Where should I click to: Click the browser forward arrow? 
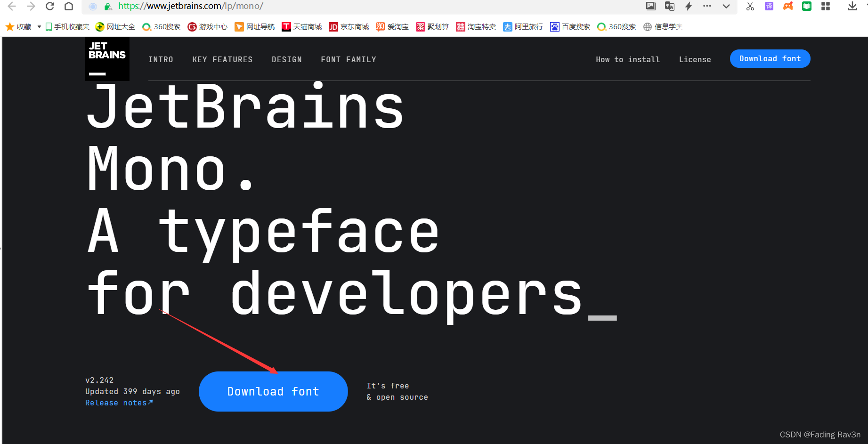(x=31, y=6)
